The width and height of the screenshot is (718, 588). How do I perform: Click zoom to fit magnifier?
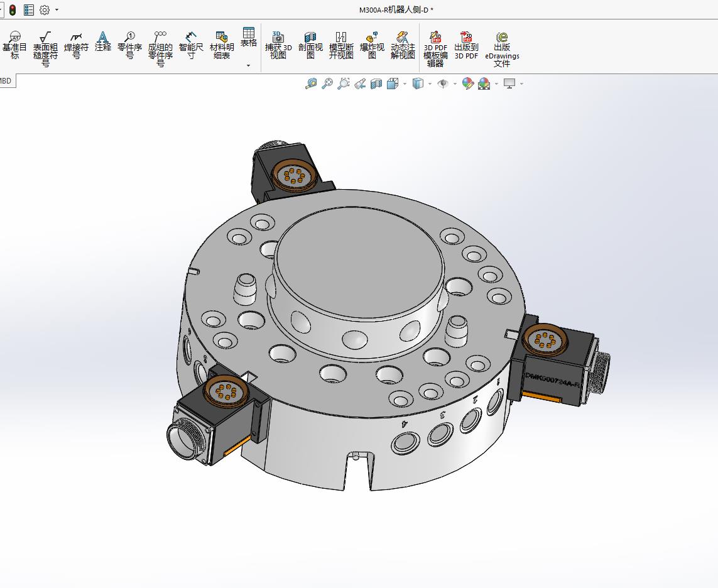pos(327,84)
